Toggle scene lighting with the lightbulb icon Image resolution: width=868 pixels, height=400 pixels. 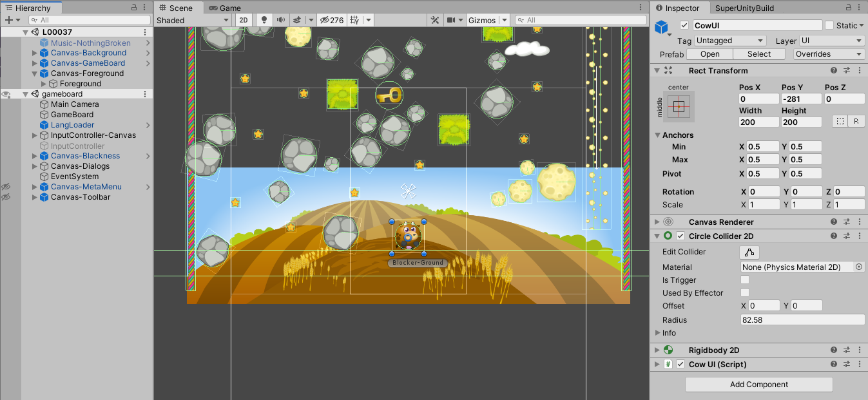[x=264, y=20]
